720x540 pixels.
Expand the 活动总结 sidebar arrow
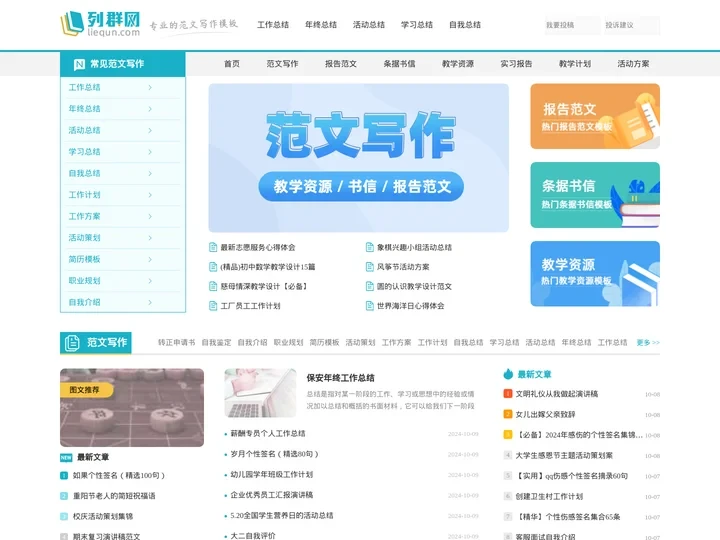pos(150,130)
